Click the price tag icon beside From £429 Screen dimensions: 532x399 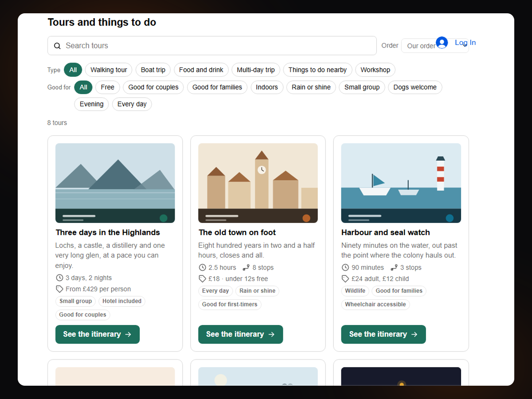tap(59, 289)
